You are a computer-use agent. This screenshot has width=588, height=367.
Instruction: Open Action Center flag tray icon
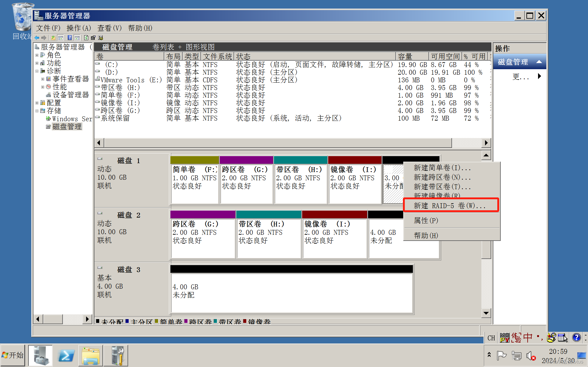[x=502, y=356]
